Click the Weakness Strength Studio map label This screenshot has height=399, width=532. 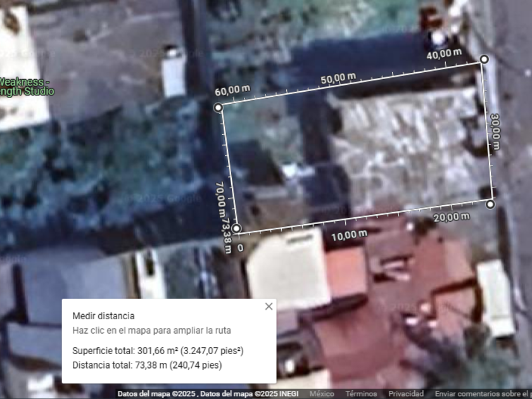click(27, 87)
